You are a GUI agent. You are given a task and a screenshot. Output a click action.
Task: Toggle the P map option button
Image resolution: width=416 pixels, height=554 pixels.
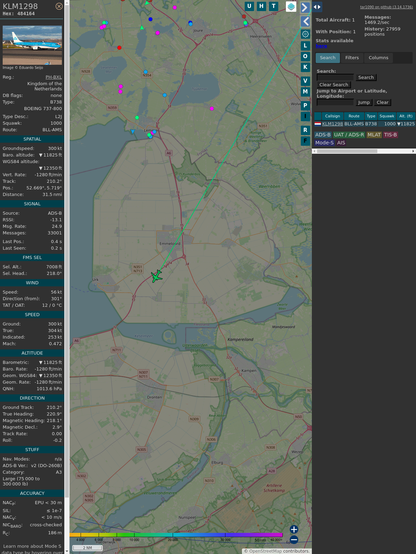click(x=305, y=105)
